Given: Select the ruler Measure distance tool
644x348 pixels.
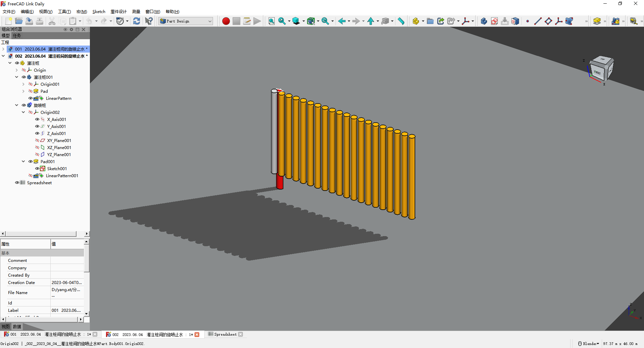Looking at the screenshot, I should (401, 21).
